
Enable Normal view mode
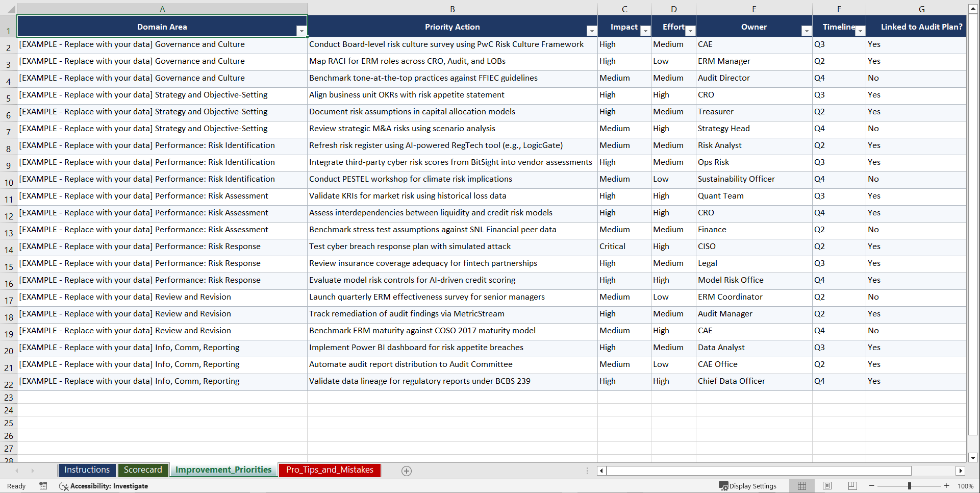pyautogui.click(x=801, y=486)
